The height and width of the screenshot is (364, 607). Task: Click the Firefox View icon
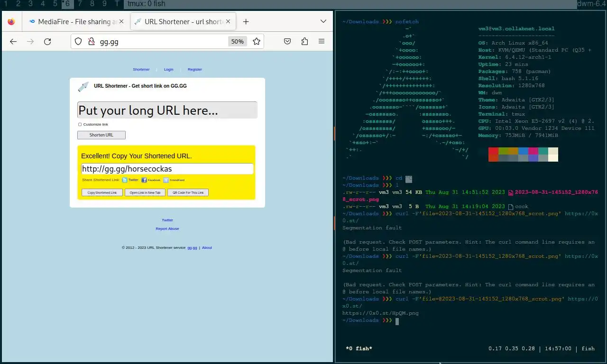[11, 22]
